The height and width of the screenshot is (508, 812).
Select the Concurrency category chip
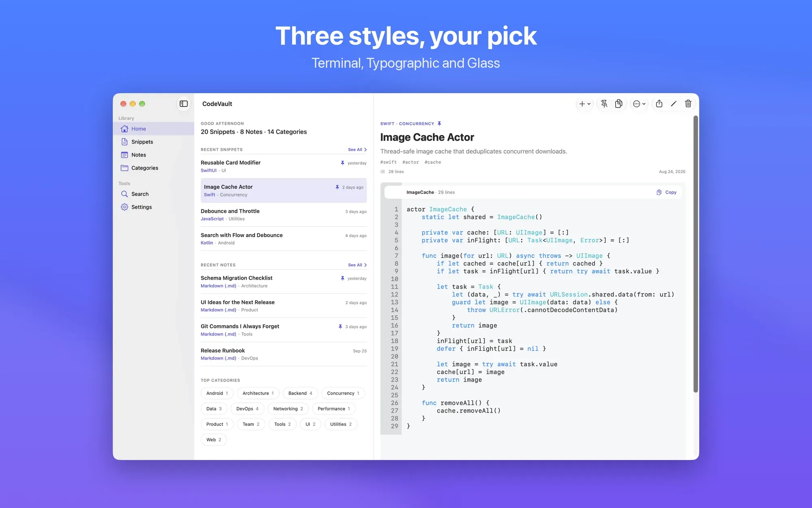(343, 393)
